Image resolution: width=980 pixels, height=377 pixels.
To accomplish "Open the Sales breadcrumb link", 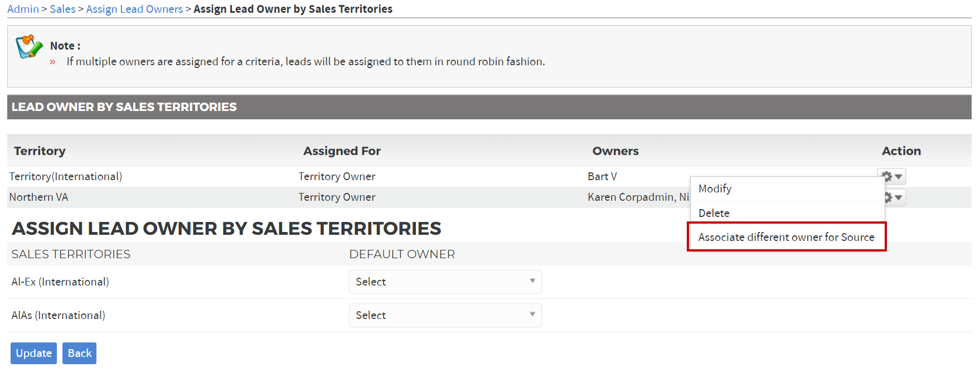I will [62, 9].
